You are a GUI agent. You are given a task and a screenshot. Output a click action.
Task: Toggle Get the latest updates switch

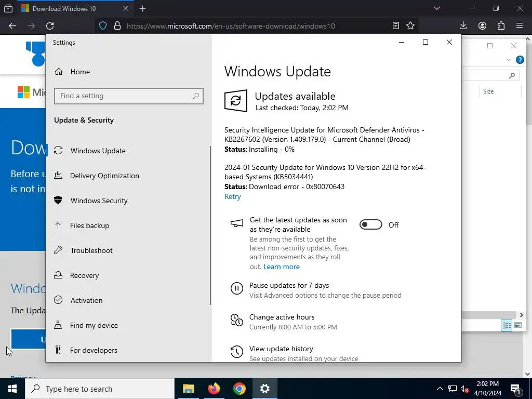[x=371, y=224]
